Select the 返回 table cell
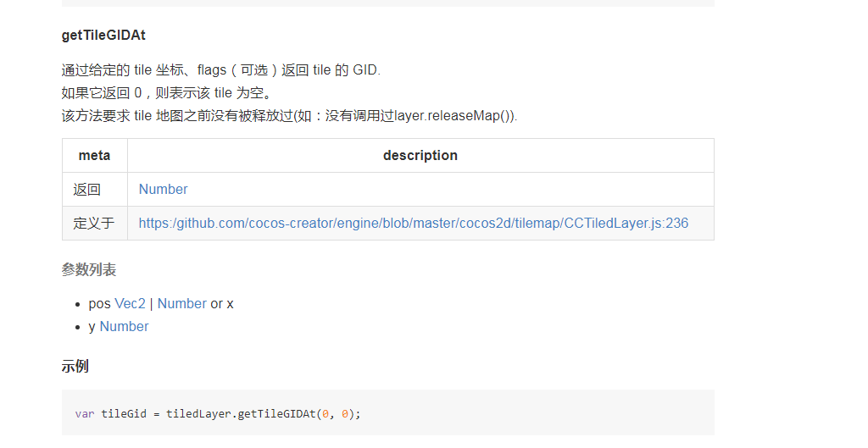868x448 pixels. (x=87, y=190)
